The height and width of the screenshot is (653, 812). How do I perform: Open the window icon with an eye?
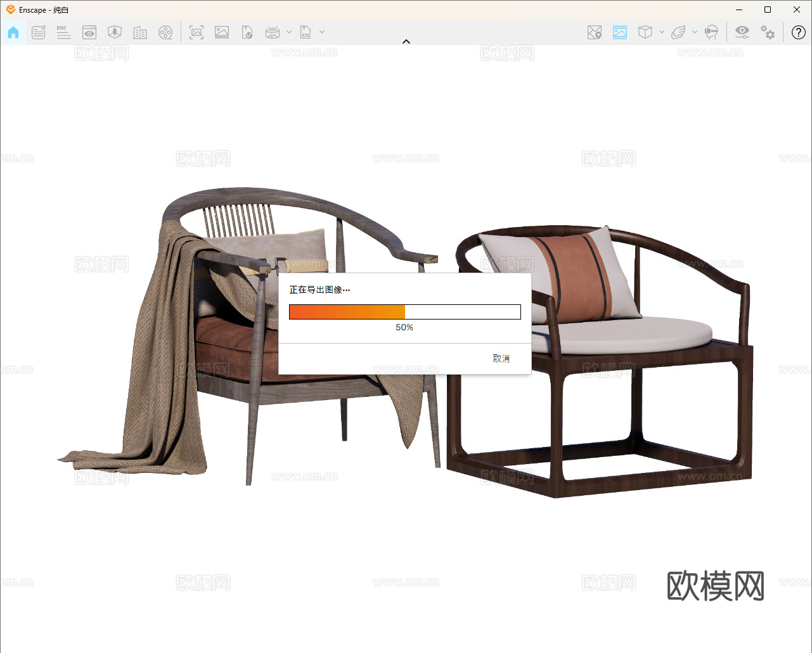(89, 32)
